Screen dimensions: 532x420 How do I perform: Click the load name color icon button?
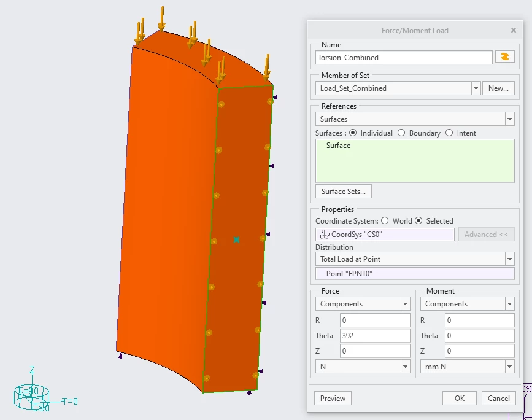point(504,56)
